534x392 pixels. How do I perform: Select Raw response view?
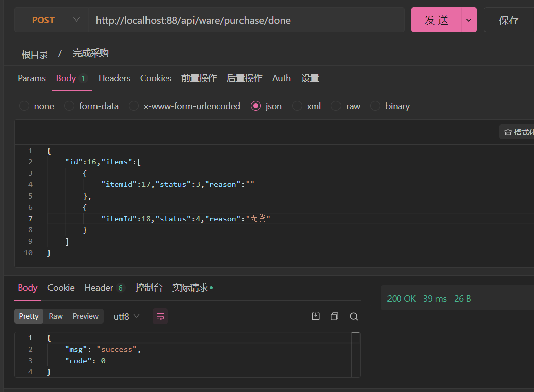[x=56, y=316]
